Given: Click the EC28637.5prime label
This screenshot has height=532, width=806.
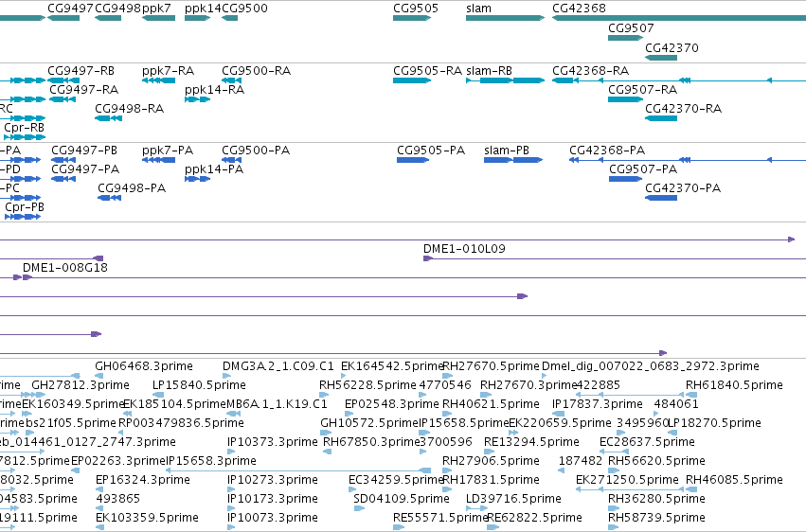Looking at the screenshot, I should pyautogui.click(x=647, y=442).
